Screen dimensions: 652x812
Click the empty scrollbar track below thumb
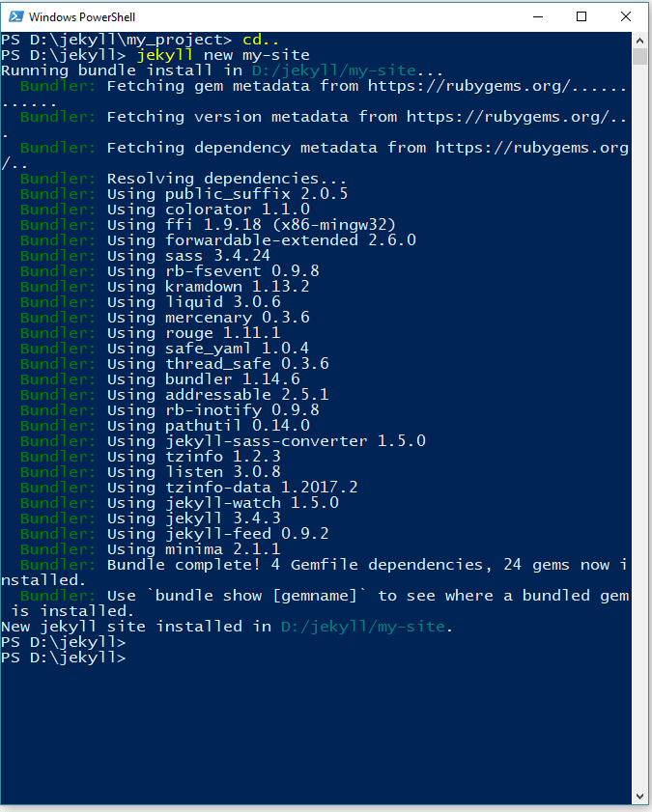point(639,425)
